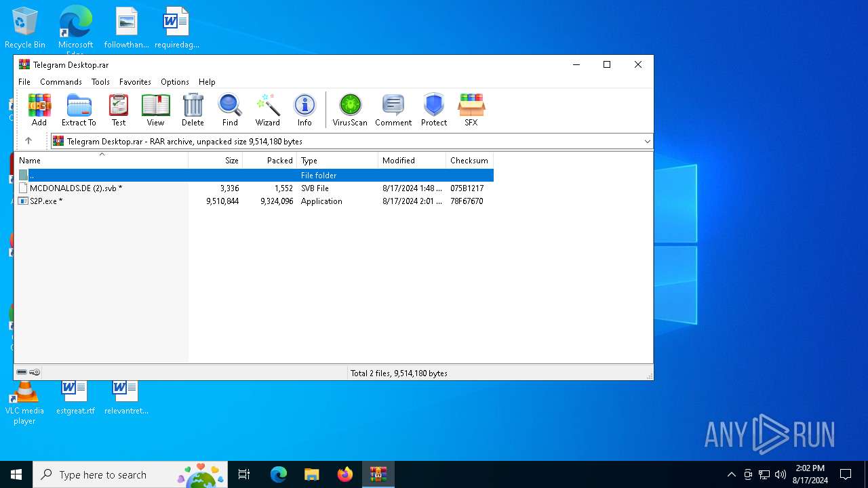Viewport: 868px width, 488px height.
Task: Sort by the Size column header
Action: (216, 161)
